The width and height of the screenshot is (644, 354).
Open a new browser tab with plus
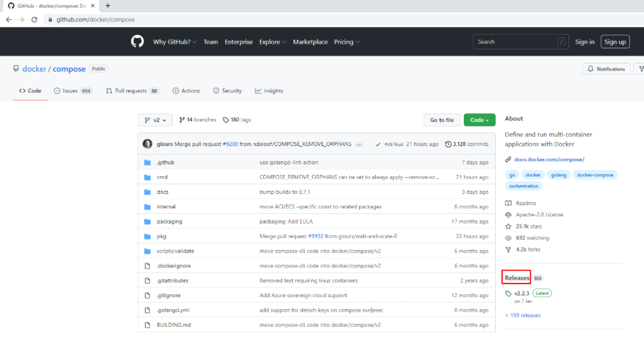(x=107, y=6)
